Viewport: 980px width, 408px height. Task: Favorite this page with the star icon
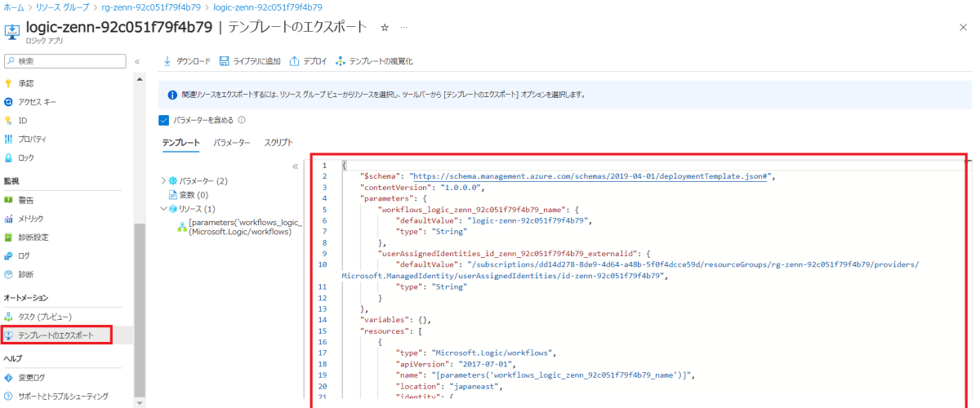385,28
